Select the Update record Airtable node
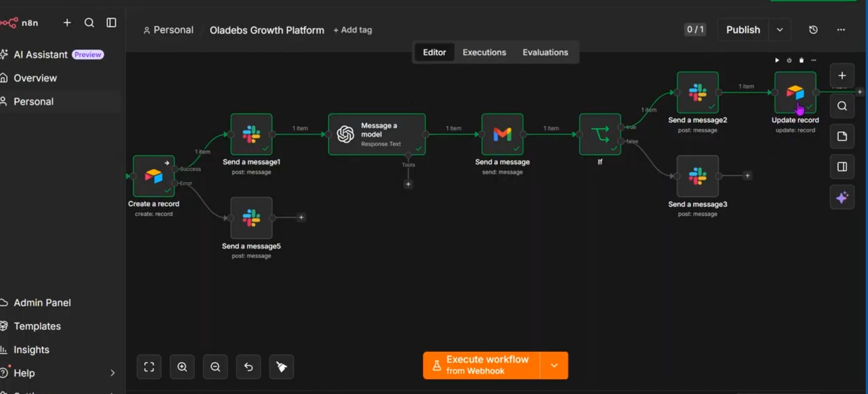 [x=795, y=92]
